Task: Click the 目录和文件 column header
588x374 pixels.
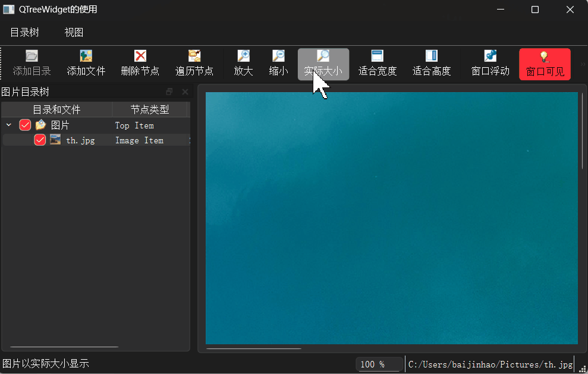Action: click(x=56, y=109)
